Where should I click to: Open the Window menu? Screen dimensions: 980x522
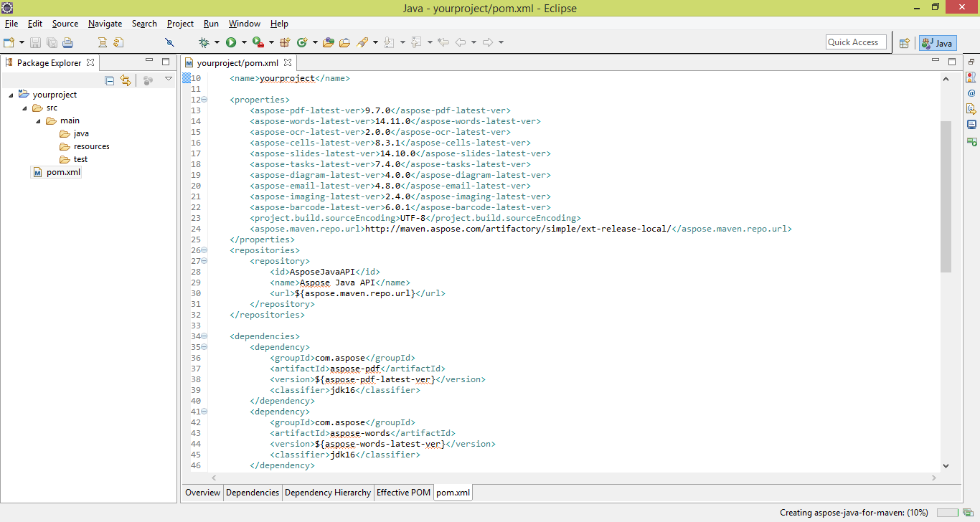click(245, 24)
